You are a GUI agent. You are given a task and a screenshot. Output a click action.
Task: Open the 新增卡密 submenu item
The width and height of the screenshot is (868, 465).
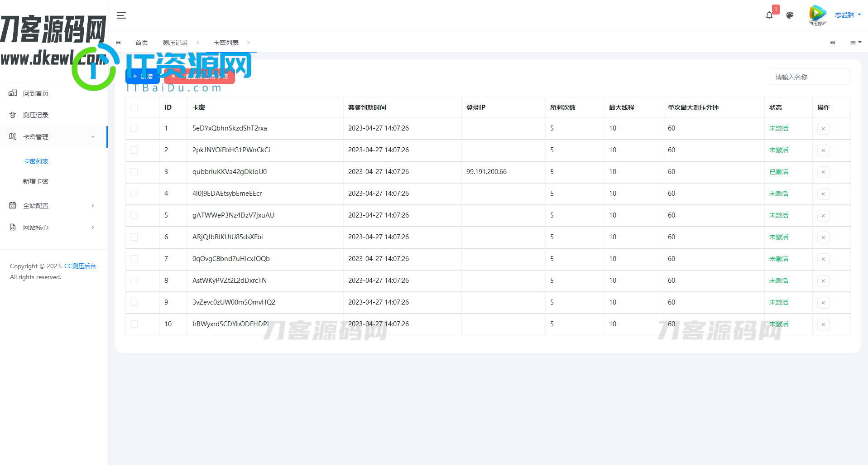tap(36, 181)
